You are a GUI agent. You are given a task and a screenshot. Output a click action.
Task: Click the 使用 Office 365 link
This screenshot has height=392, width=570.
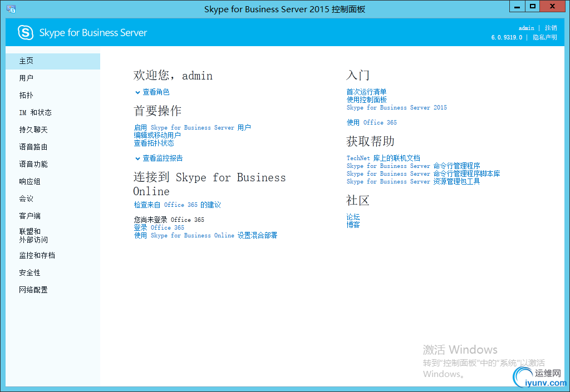click(x=371, y=123)
